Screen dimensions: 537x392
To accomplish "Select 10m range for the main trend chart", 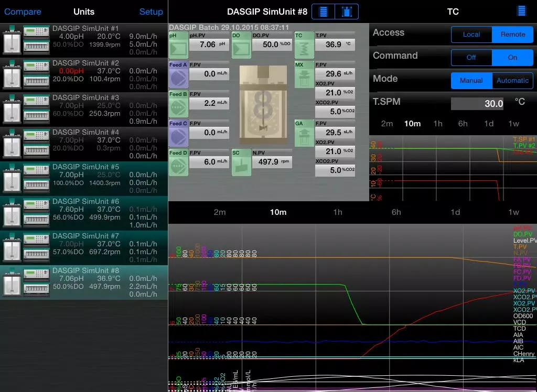I will 278,212.
